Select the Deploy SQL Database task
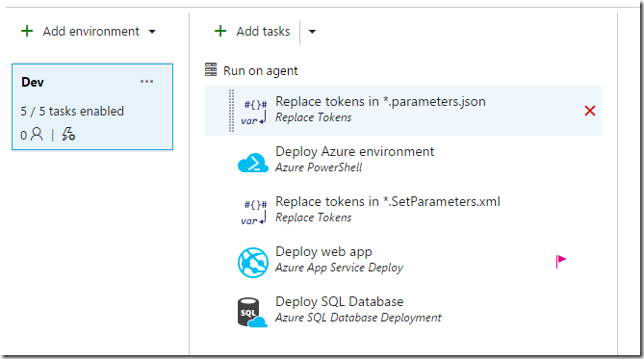This screenshot has height=359, width=644. [339, 302]
